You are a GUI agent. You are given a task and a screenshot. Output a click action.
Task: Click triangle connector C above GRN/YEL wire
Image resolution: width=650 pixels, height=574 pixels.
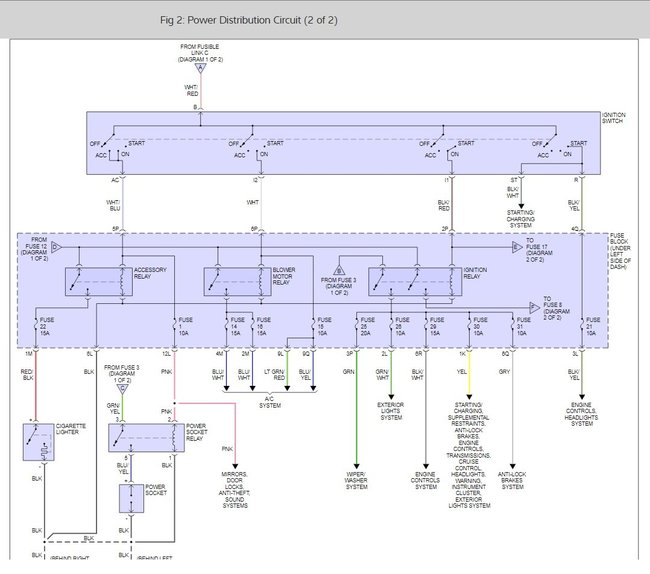tap(122, 389)
